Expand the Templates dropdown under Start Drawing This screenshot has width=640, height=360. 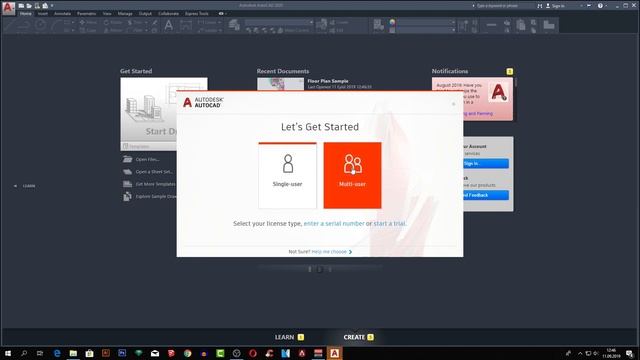click(x=149, y=146)
